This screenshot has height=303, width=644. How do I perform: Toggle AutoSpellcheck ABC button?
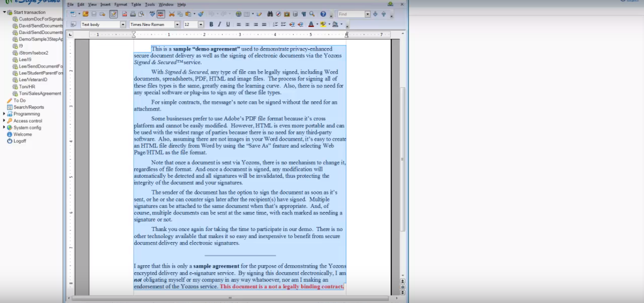[161, 14]
